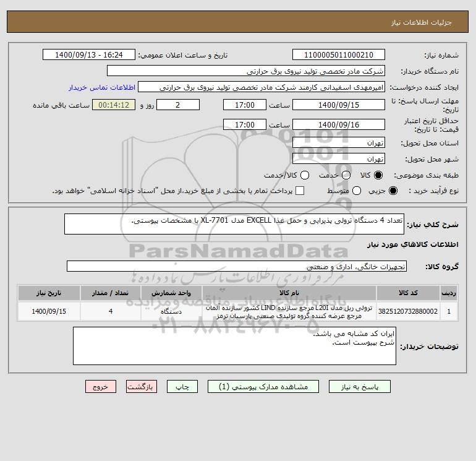The width and height of the screenshot is (476, 461).
Task: Click the توضیحات خریدار notes box
Action: [x=234, y=346]
